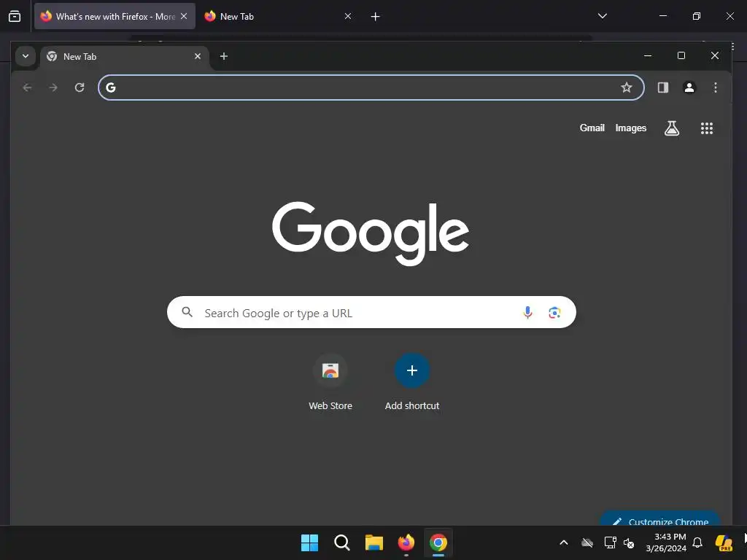Select Chrome New Tab tab

tap(124, 57)
